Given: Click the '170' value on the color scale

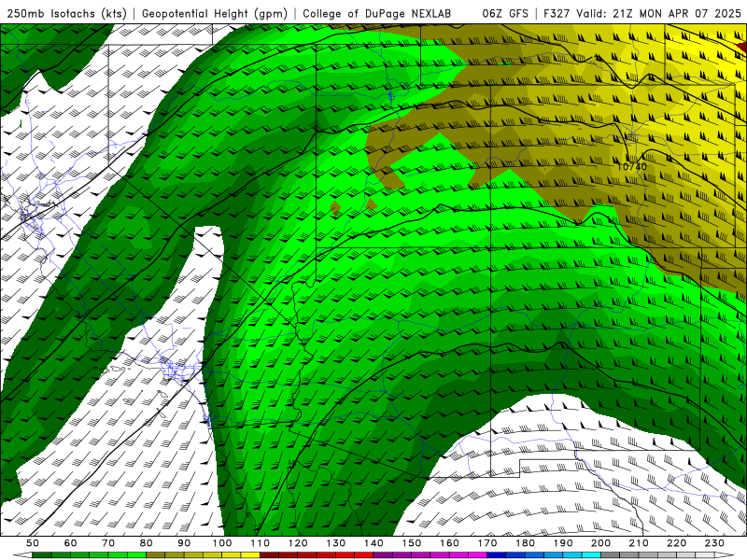Looking at the screenshot, I should point(487,543).
